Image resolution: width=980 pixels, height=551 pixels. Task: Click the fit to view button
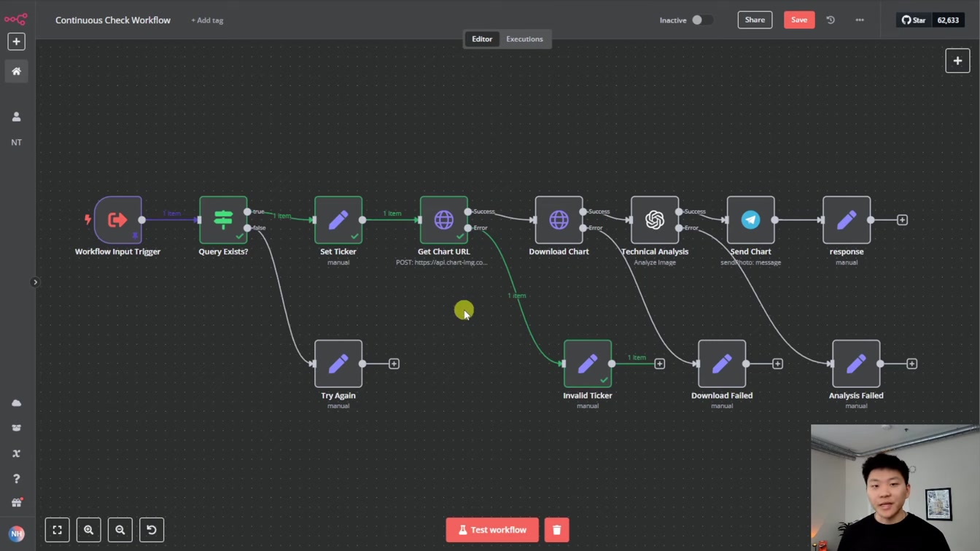click(x=57, y=530)
